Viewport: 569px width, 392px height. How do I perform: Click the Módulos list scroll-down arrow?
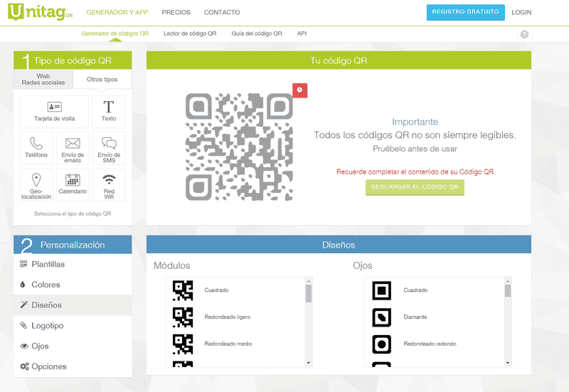click(x=309, y=363)
